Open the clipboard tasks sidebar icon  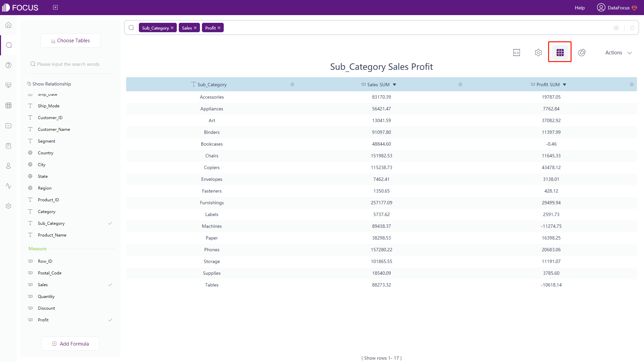[9, 146]
